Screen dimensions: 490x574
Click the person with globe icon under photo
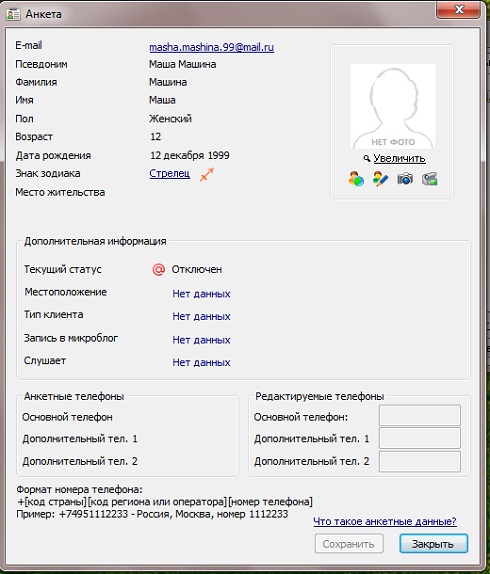coord(356,179)
